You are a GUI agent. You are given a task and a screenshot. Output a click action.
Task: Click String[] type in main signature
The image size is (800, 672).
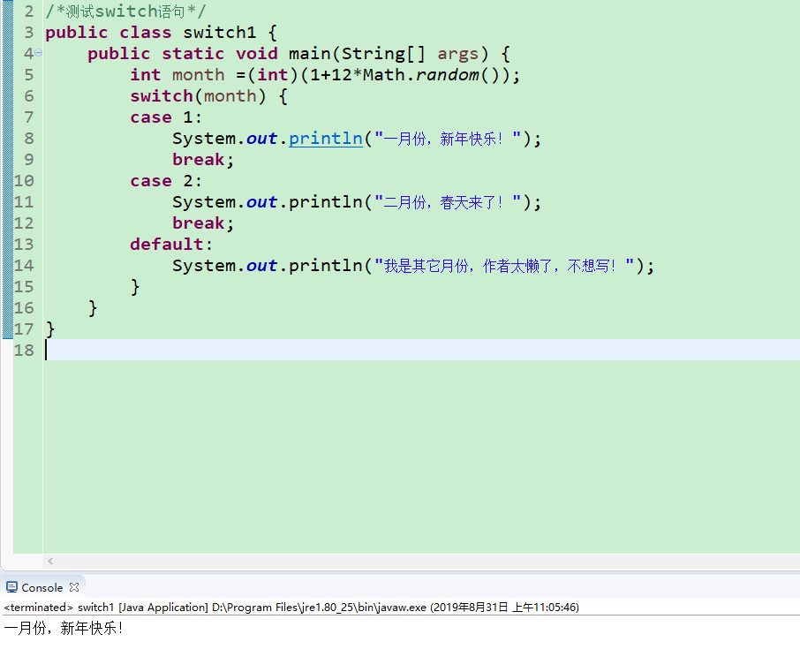pos(383,54)
